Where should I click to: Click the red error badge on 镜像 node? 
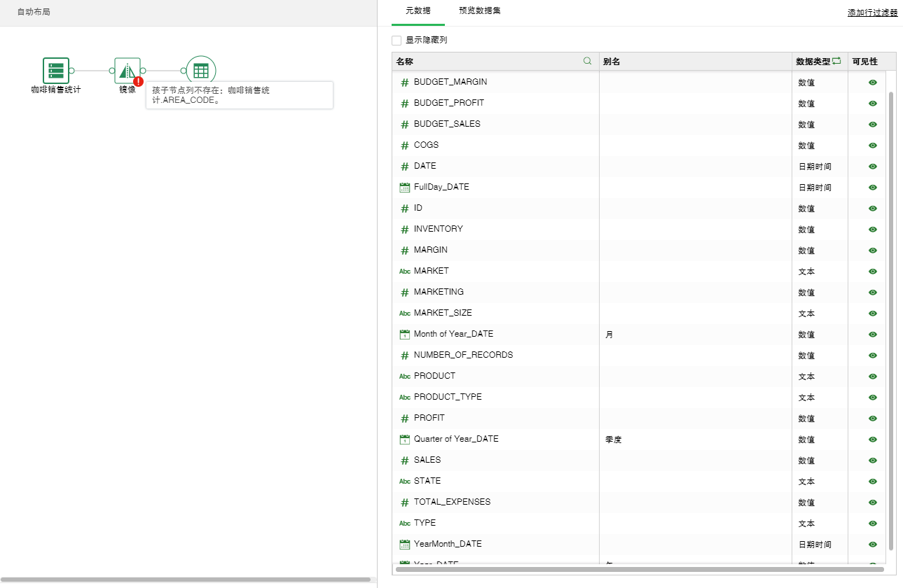tap(138, 81)
